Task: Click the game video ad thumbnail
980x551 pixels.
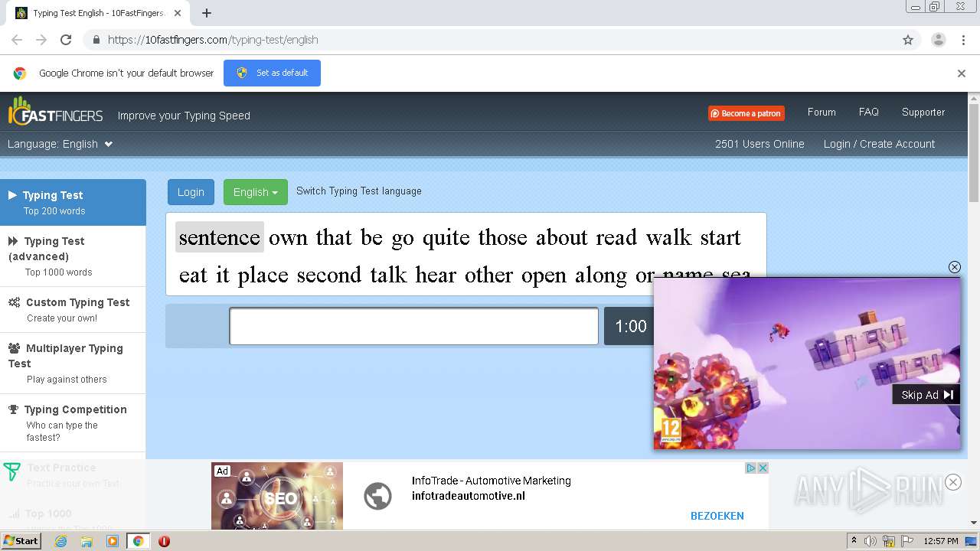Action: [x=807, y=363]
